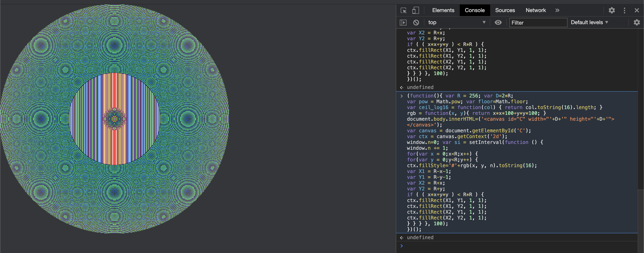Toggle the live expression eye icon
This screenshot has width=644, height=253.
pos(498,23)
